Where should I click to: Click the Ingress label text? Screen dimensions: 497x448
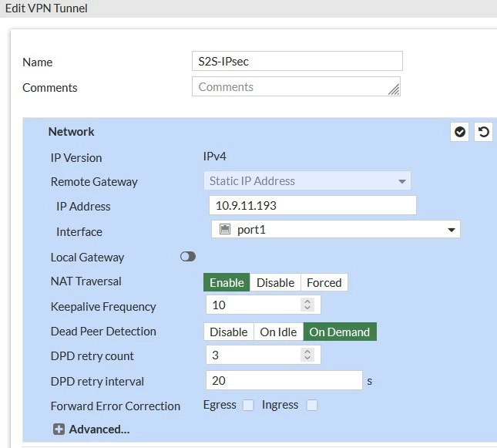[280, 405]
